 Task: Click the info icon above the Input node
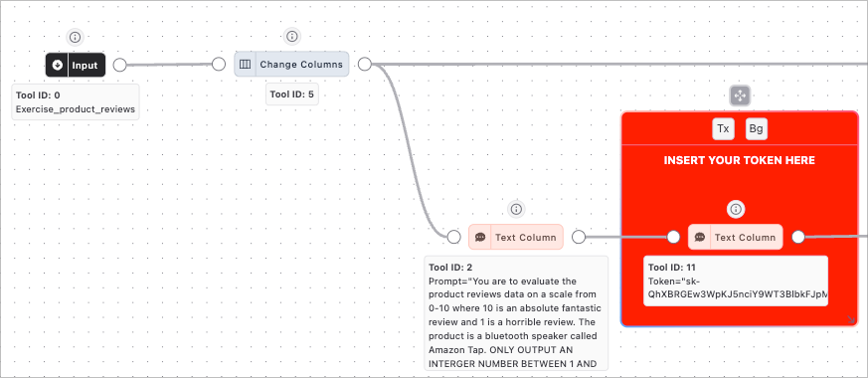(76, 38)
